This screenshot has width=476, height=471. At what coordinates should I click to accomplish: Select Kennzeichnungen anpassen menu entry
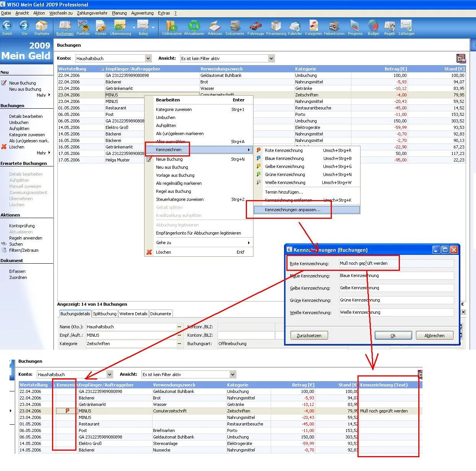(x=292, y=210)
